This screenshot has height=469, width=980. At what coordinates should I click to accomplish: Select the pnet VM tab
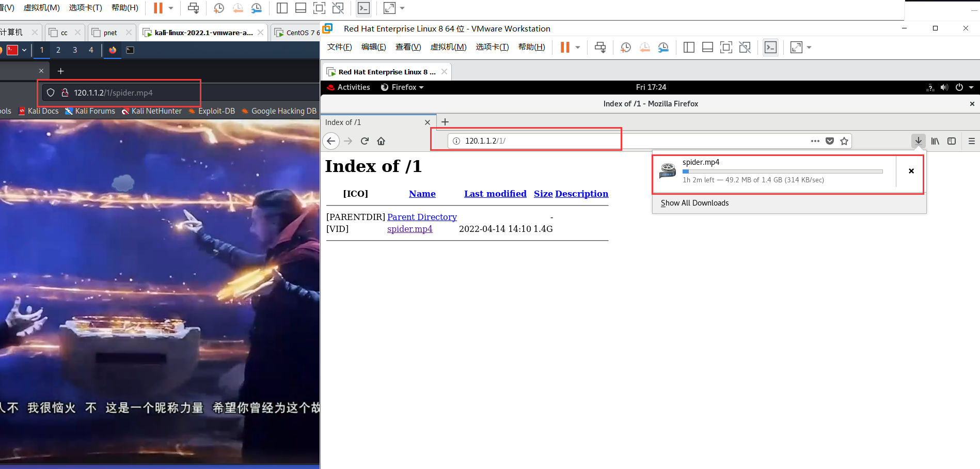coord(110,33)
